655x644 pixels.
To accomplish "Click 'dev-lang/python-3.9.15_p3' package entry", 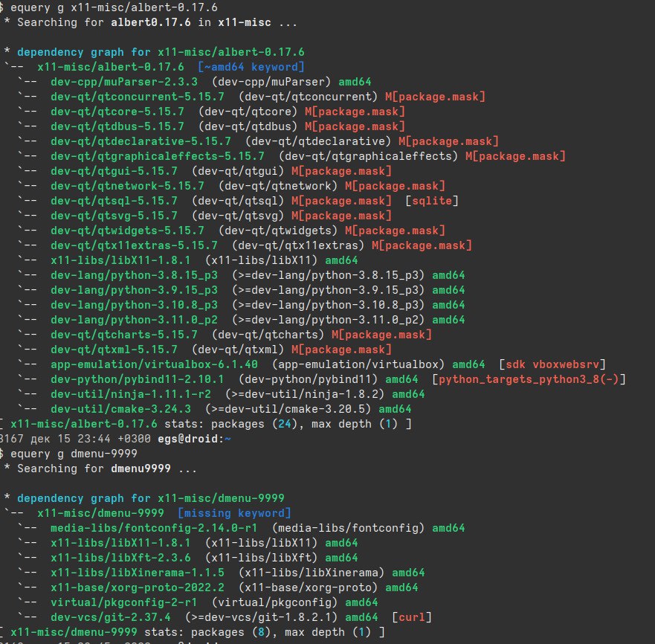I will [134, 290].
